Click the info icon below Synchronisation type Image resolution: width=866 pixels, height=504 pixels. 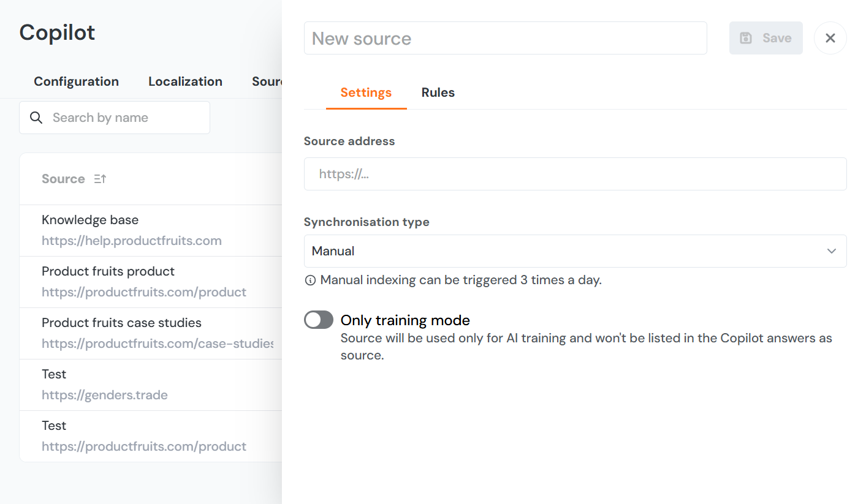(x=310, y=280)
